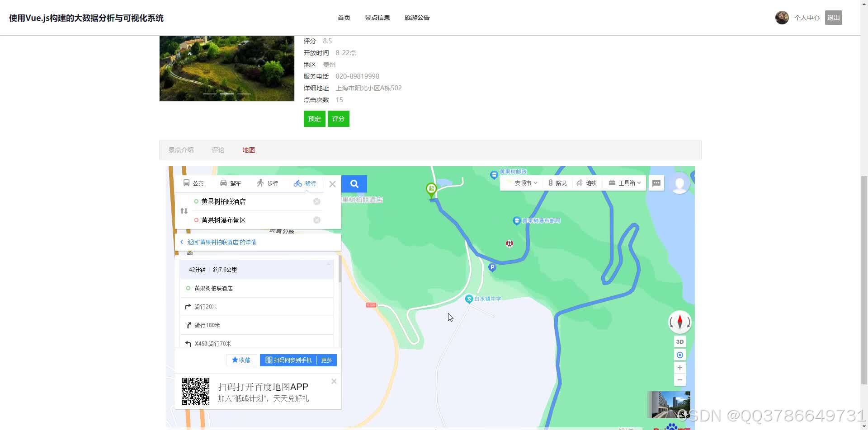Click the G320 road shield marker
The width and height of the screenshot is (868, 430).
371,305
